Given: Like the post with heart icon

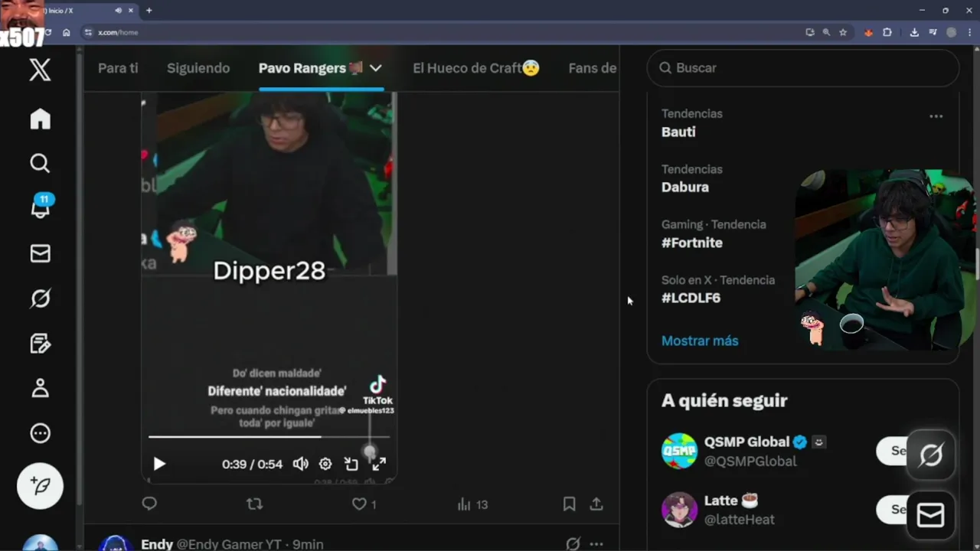Looking at the screenshot, I should pyautogui.click(x=359, y=504).
